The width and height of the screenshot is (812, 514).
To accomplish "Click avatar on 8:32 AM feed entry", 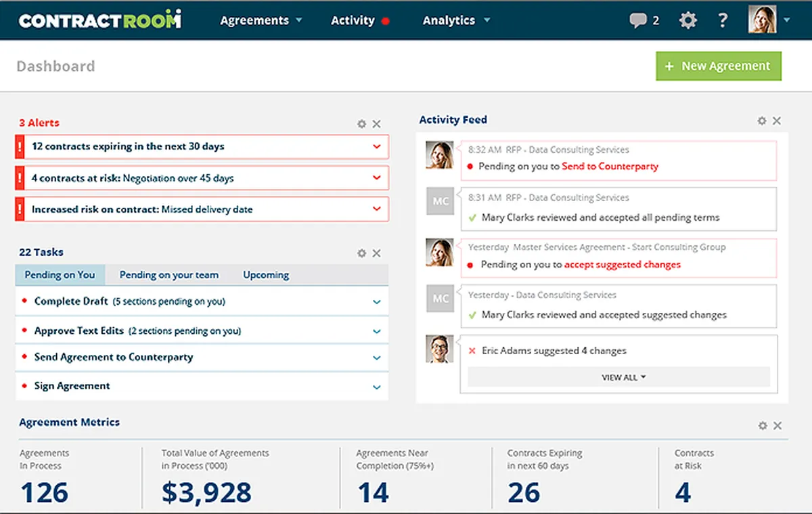I will coord(440,154).
